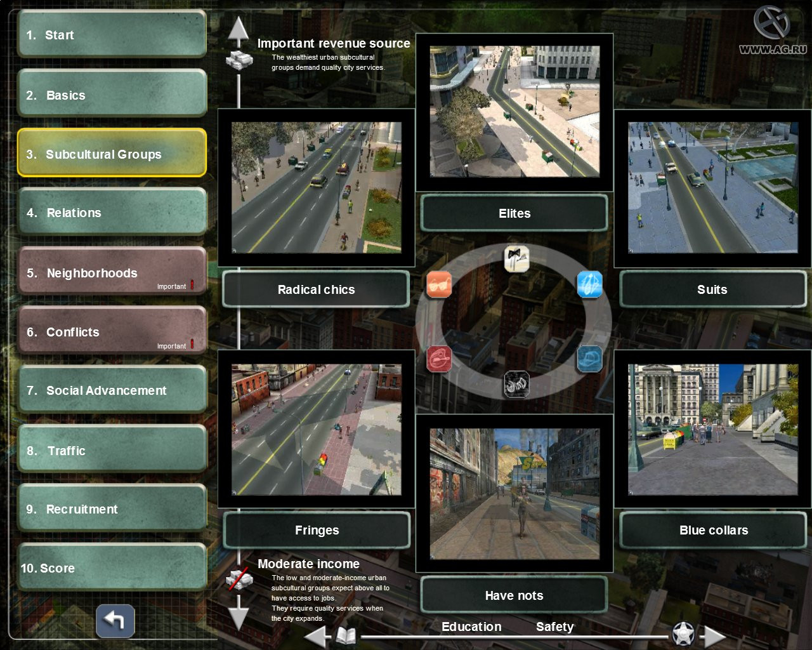Click the Important revenue source heading
This screenshot has height=650, width=812.
(x=334, y=43)
